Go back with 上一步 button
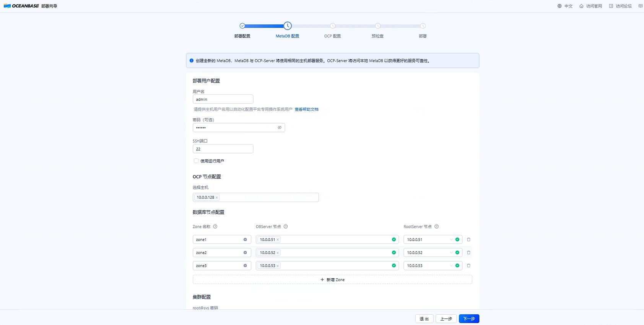Viewport: 644px width, 325px height. click(446, 319)
